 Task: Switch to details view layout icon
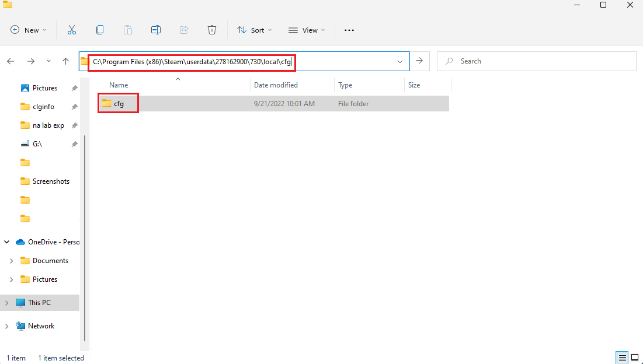point(623,358)
